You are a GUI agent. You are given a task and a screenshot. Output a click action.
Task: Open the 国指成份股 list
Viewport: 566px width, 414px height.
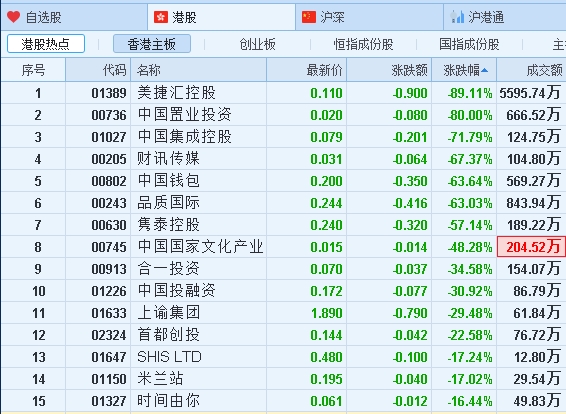(x=469, y=44)
